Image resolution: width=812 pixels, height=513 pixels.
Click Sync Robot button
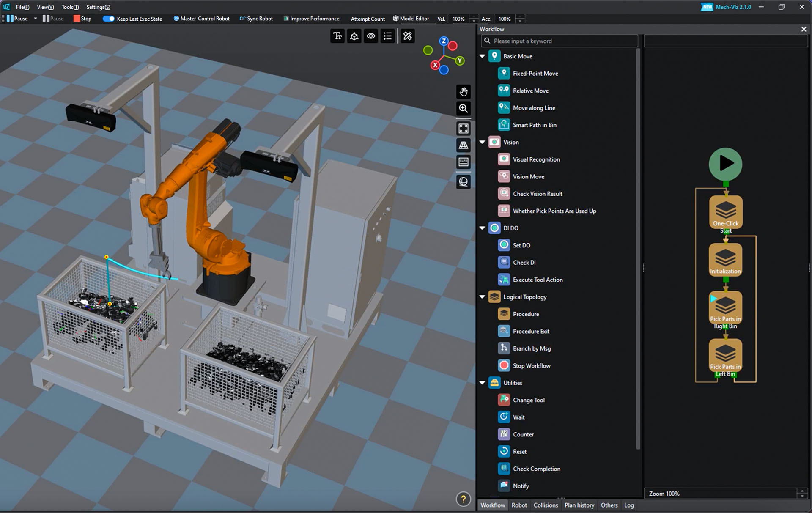256,19
